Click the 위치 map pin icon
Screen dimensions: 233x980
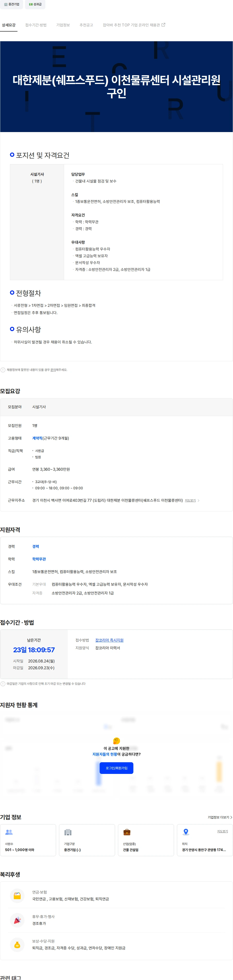(x=186, y=832)
